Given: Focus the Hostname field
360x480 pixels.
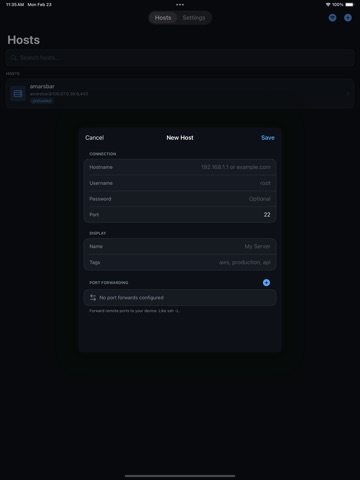Looking at the screenshot, I should pyautogui.click(x=180, y=167).
